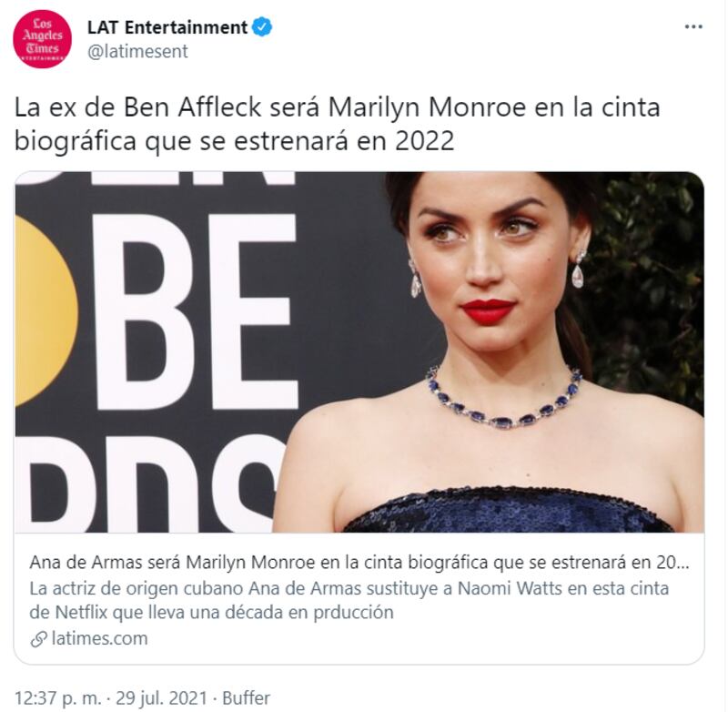This screenshot has height=712, width=728.
Task: Open the three-dot more options menu
Action: pyautogui.click(x=693, y=27)
